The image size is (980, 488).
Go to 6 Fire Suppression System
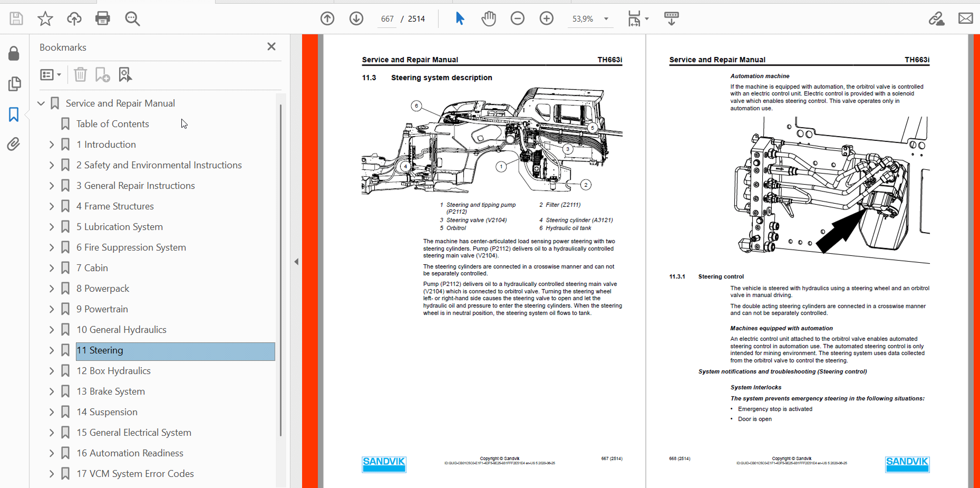(131, 247)
